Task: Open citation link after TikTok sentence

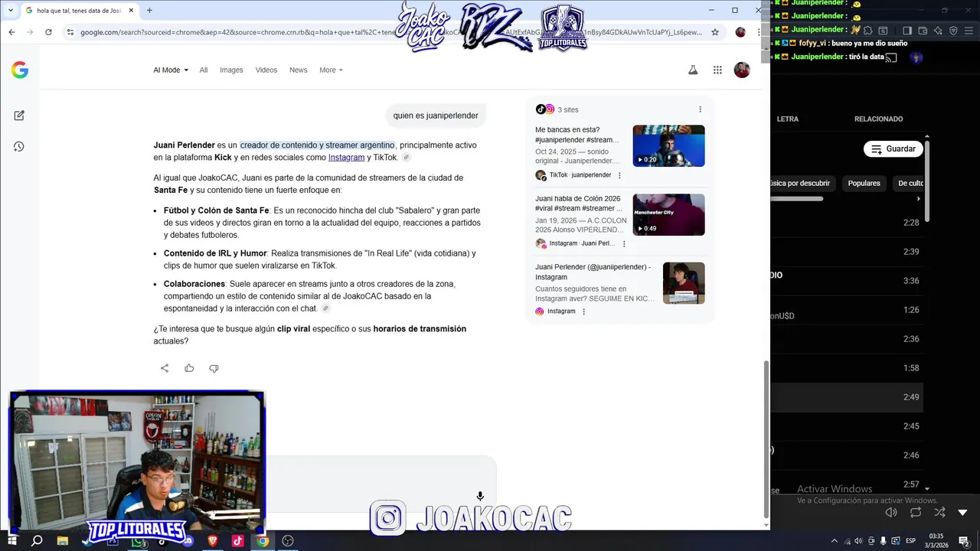Action: (x=407, y=158)
